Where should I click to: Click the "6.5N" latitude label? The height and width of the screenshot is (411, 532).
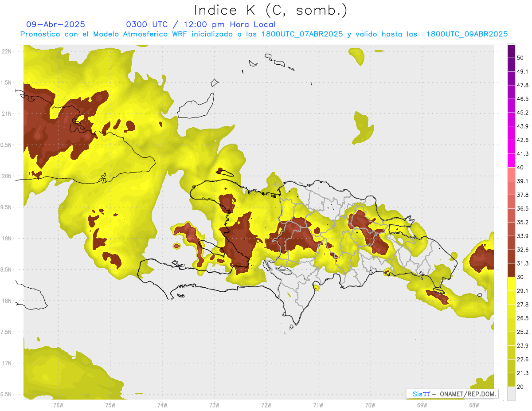6,394
